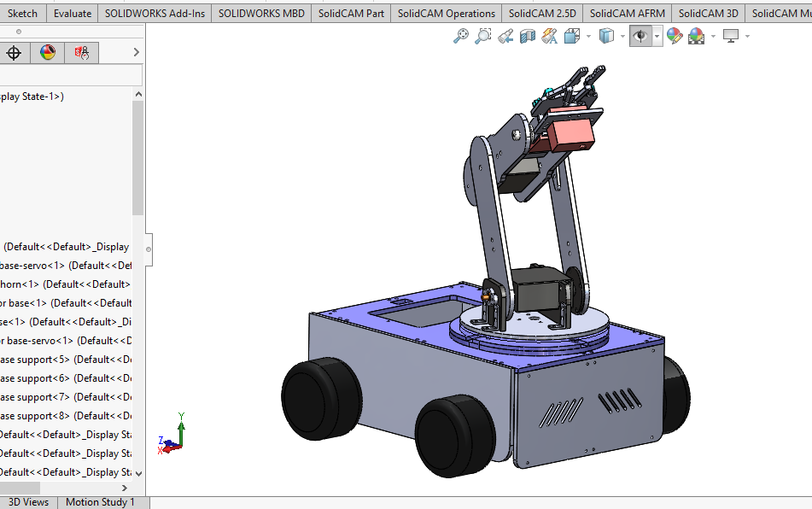Image resolution: width=812 pixels, height=509 pixels.
Task: Open the SOLIDWORKS Add-Ins tab
Action: 155,14
